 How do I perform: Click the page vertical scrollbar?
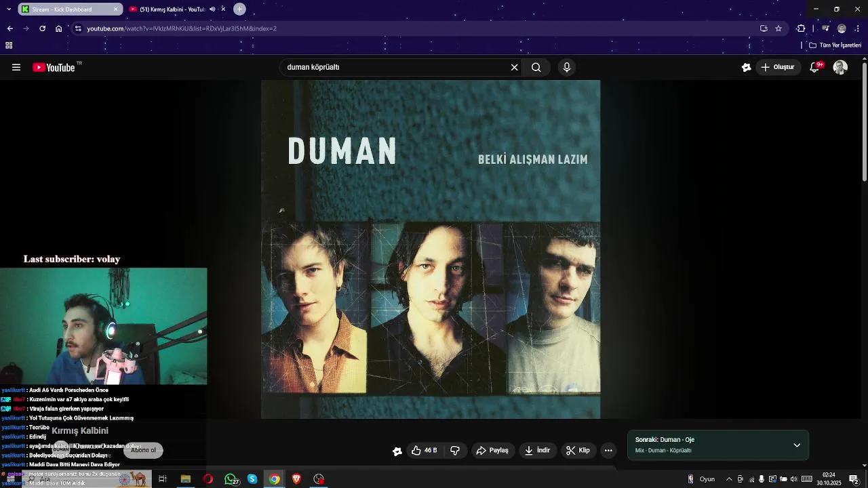[864, 122]
